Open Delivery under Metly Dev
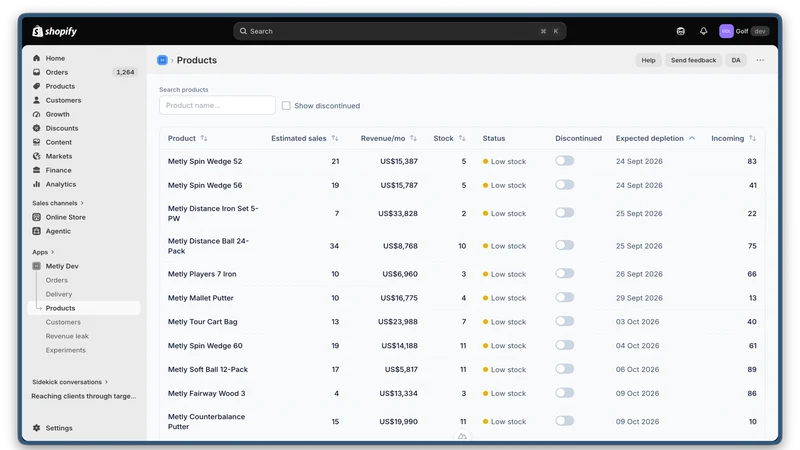Viewport: 800px width, 450px height. (x=59, y=294)
